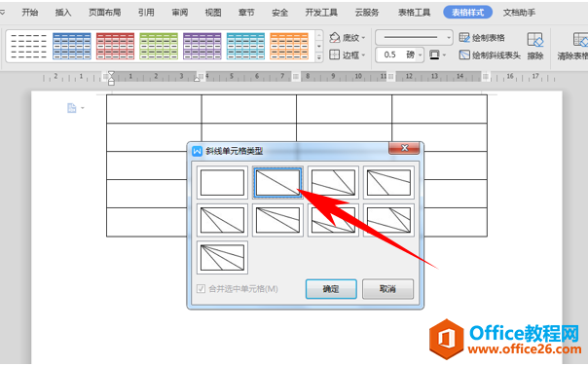Open the 插入 ribbon tab
The image size is (588, 366).
pyautogui.click(x=63, y=13)
